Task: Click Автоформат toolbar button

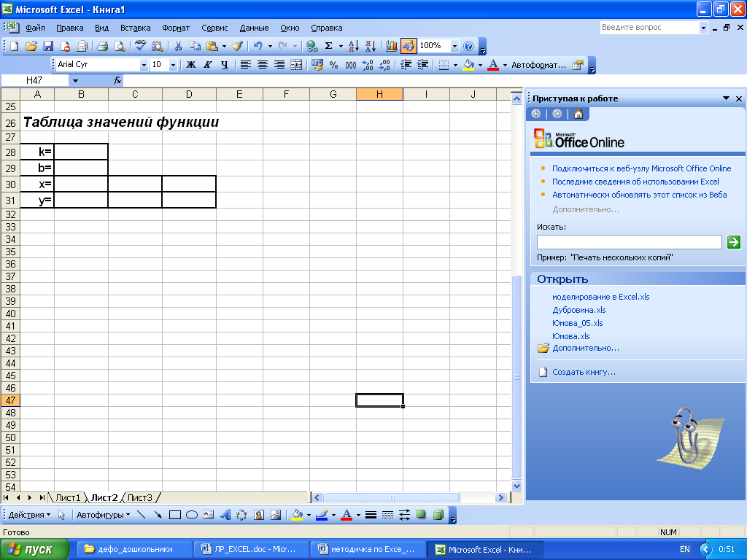Action: pos(539,65)
